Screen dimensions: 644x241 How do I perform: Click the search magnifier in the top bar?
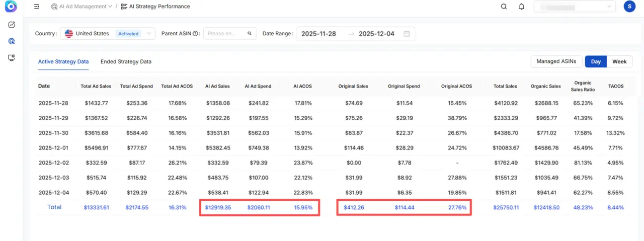pyautogui.click(x=504, y=7)
